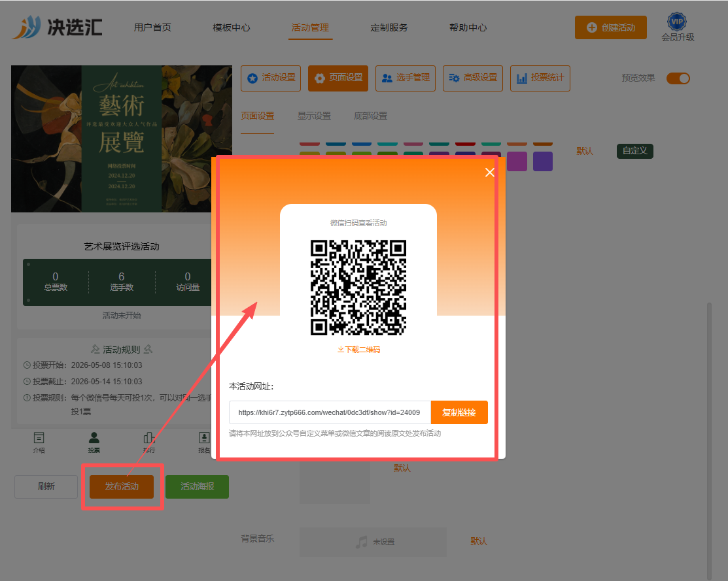Click the page vertical scrollbar
The width and height of the screenshot is (728, 581).
[x=709, y=441]
